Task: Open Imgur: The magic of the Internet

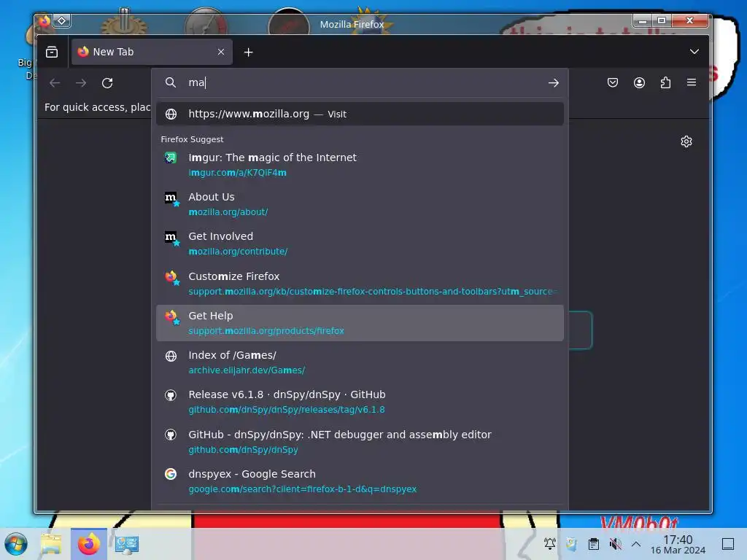Action: click(x=360, y=165)
